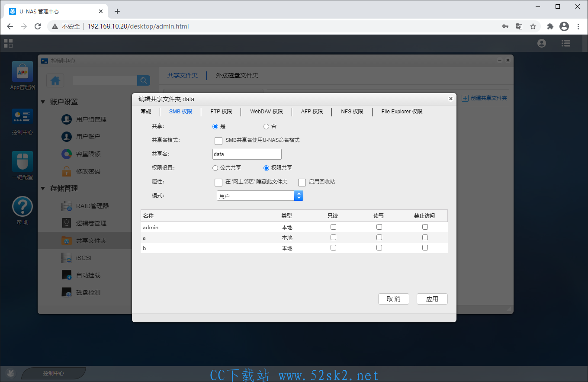Switch to the WebDAV 权限 tab
The image size is (588, 382).
[x=267, y=112]
